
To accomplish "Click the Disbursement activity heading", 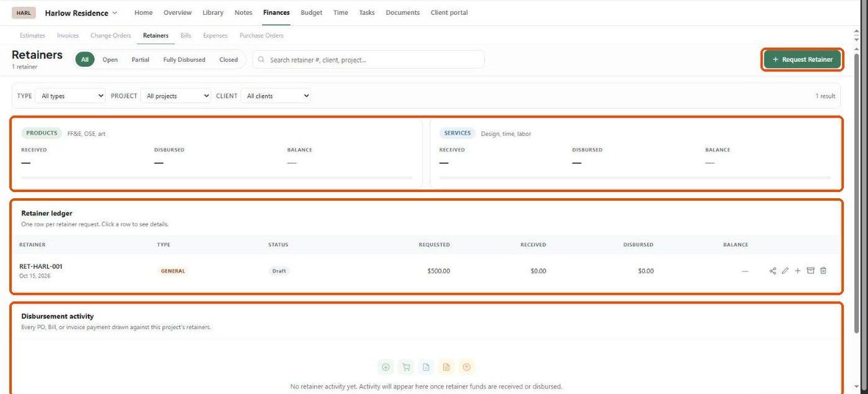I will 58,316.
